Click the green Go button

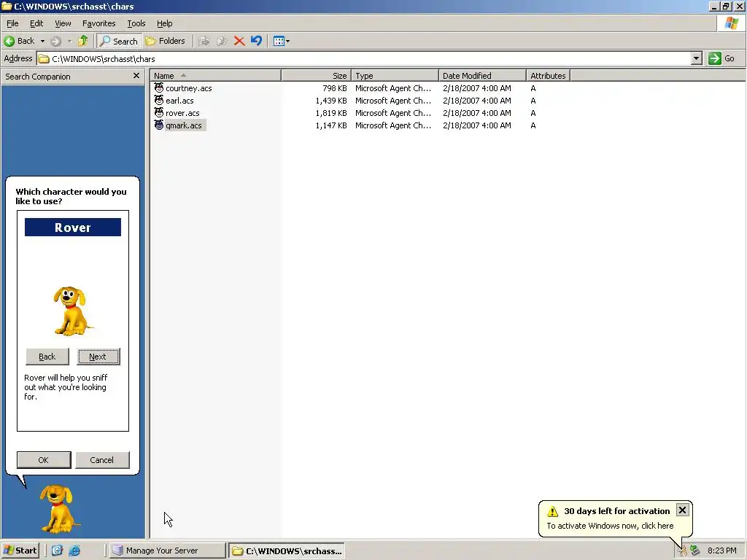(721, 58)
